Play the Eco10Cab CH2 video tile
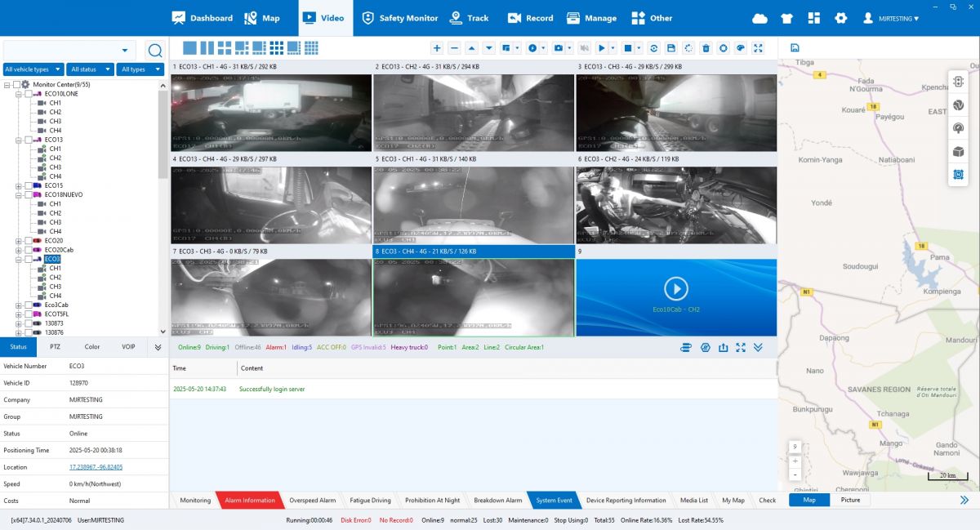 click(x=675, y=288)
